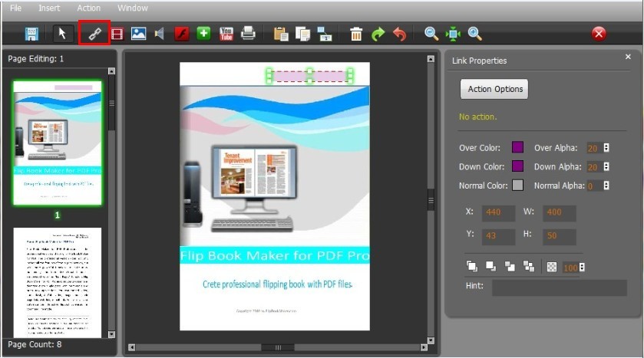The width and height of the screenshot is (644, 358).
Task: Click the Hint text field
Action: point(560,287)
